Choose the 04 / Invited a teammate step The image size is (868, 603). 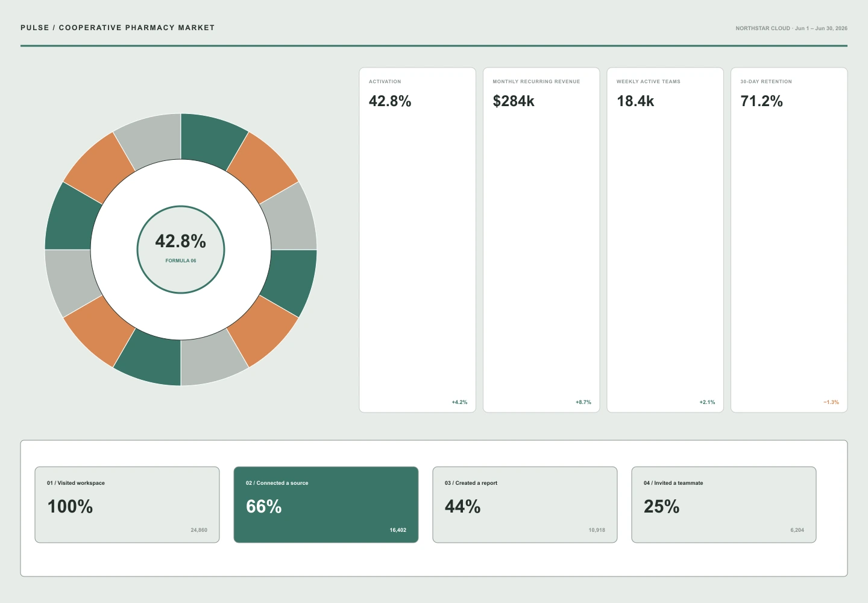[724, 505]
